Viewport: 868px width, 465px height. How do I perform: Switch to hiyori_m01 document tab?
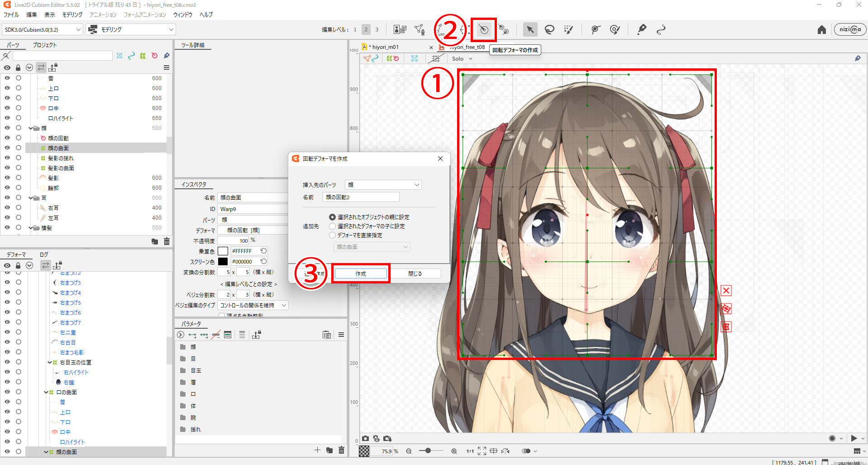tap(385, 47)
